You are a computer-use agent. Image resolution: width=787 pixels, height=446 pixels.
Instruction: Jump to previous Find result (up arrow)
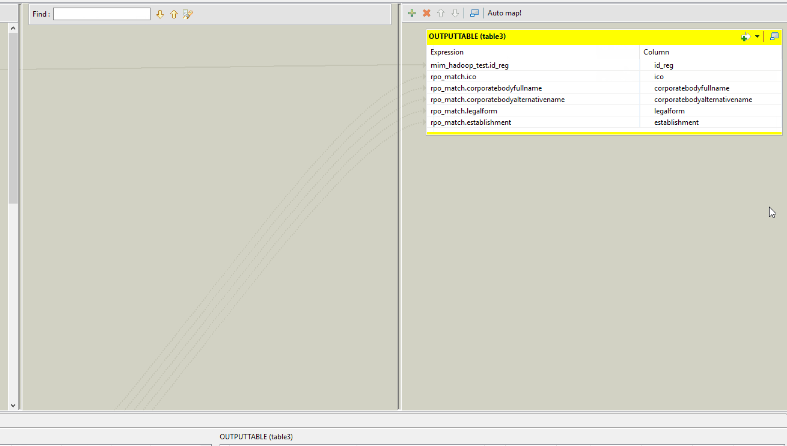point(174,15)
